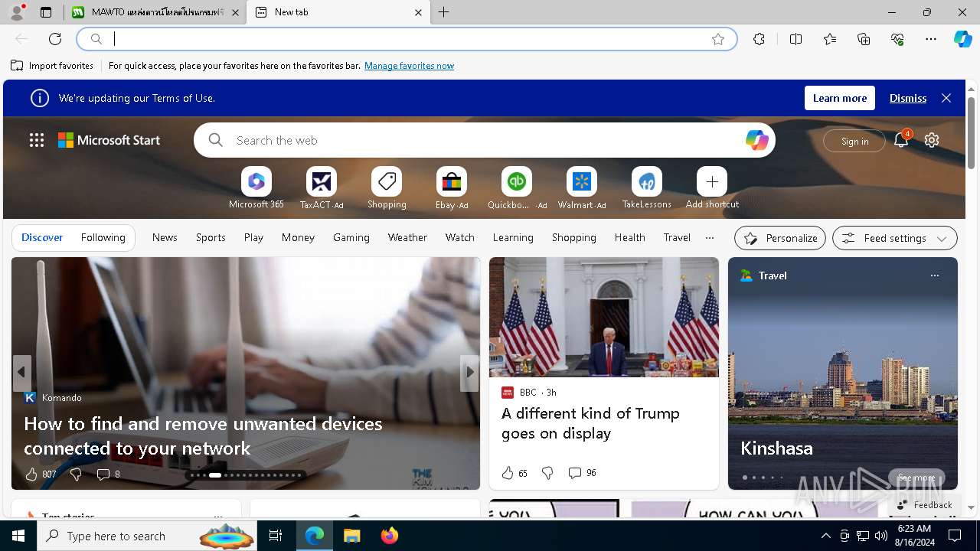Open Windows Start menu
The height and width of the screenshot is (551, 980).
(18, 536)
